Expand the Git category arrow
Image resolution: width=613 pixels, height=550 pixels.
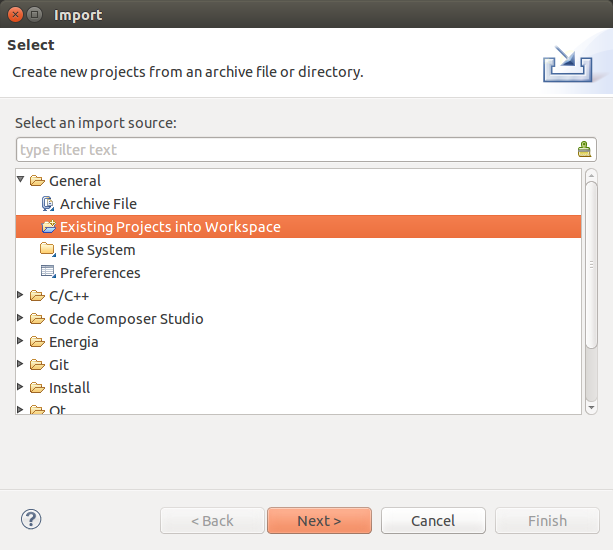click(22, 365)
